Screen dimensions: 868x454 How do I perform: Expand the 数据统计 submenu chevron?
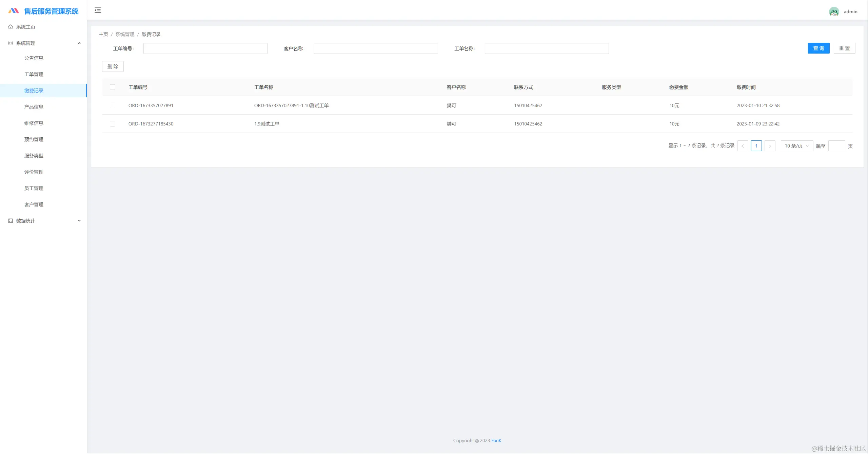coord(79,221)
